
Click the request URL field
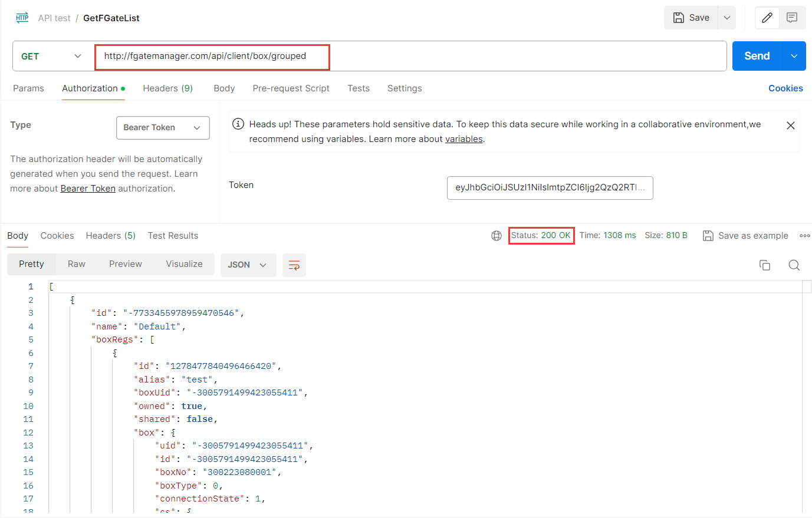(410, 56)
